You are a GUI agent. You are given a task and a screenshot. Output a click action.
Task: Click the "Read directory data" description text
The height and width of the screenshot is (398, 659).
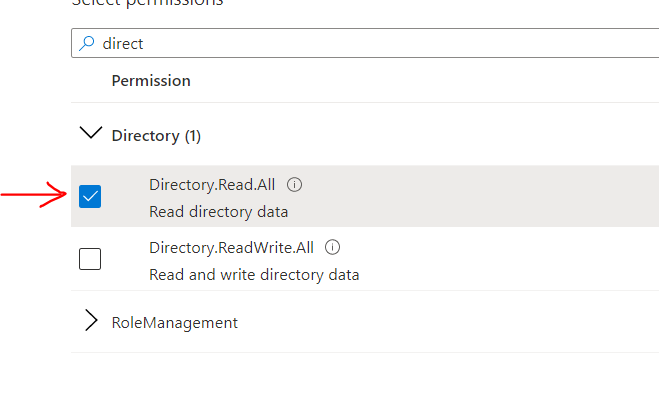pyautogui.click(x=219, y=212)
